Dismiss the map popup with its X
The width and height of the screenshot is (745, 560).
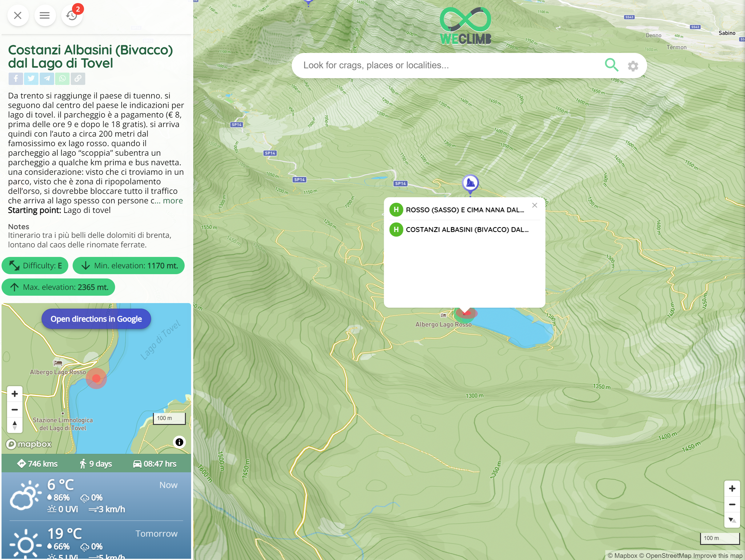click(535, 206)
